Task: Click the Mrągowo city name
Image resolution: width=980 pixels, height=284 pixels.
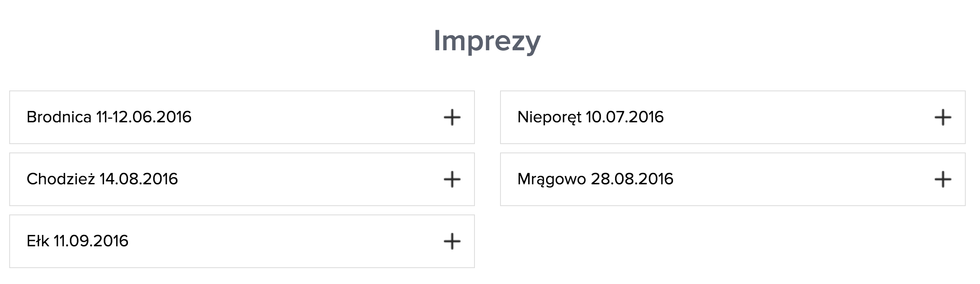Action: (551, 179)
